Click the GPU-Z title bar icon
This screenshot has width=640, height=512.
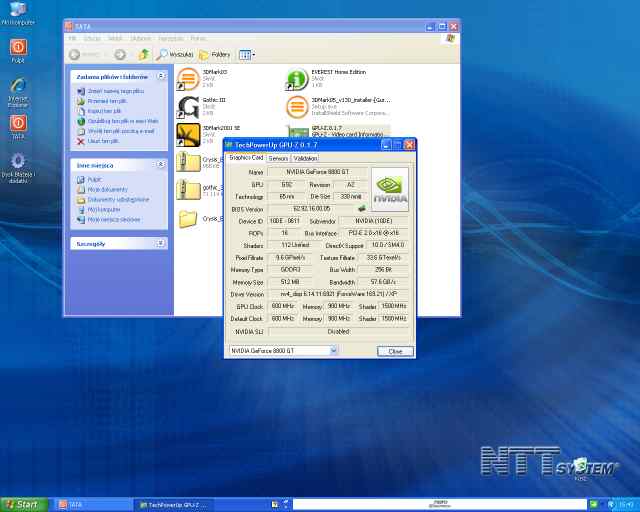tap(229, 145)
